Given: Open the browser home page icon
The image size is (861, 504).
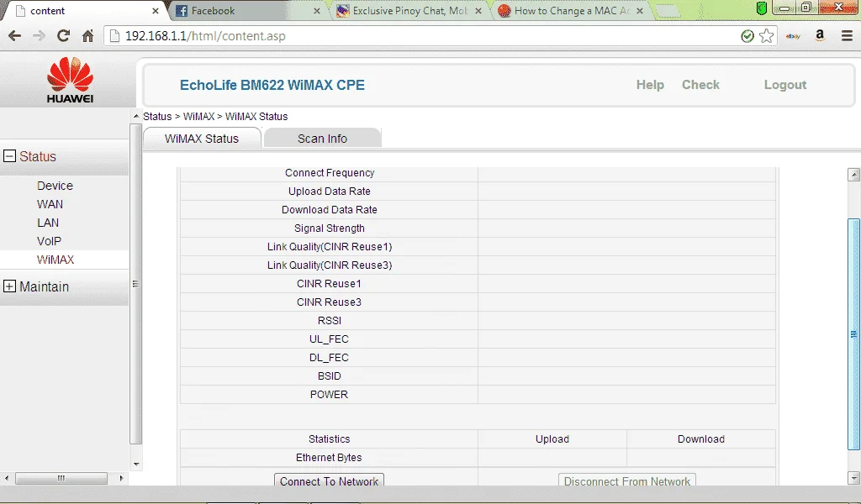Looking at the screenshot, I should pos(87,36).
